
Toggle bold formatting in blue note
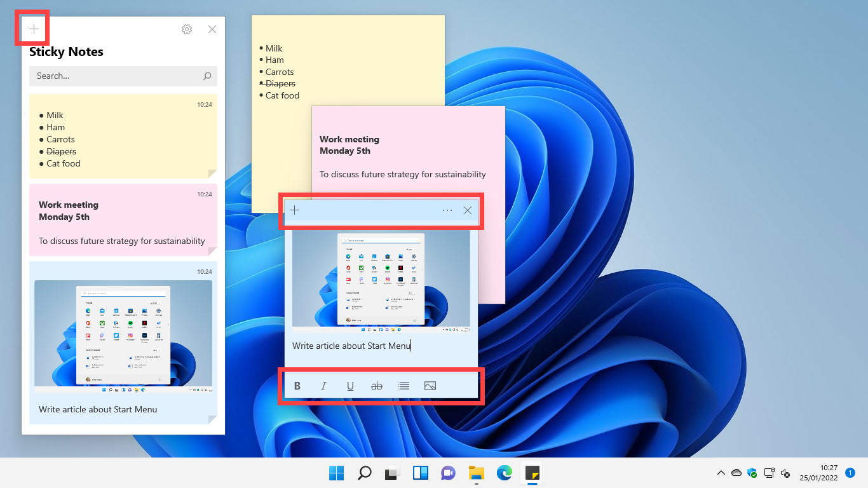pos(297,386)
